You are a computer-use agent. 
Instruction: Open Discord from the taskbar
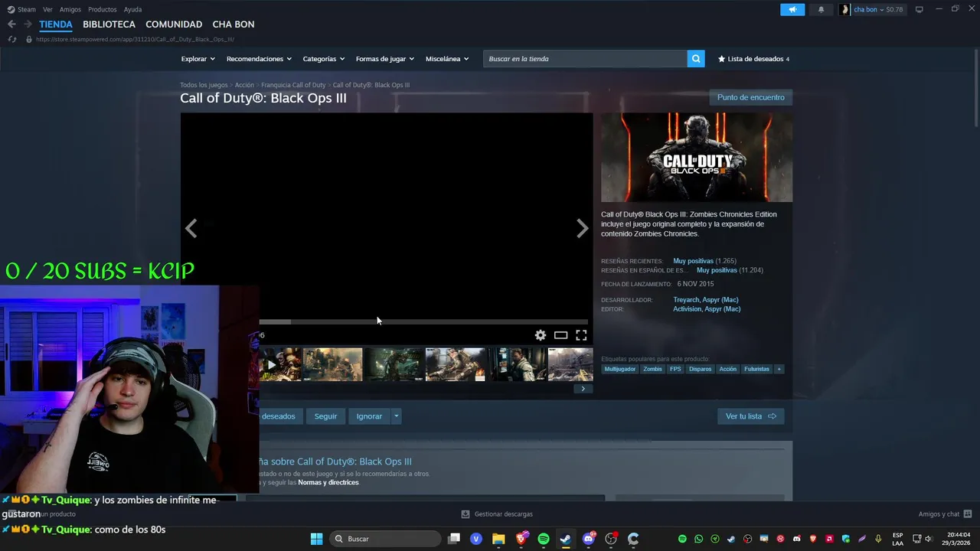[x=589, y=539]
